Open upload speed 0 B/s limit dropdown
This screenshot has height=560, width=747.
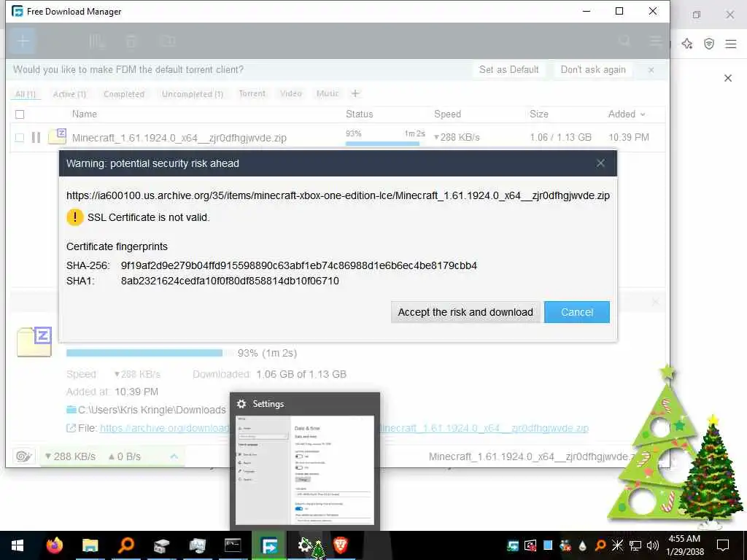[x=125, y=456]
